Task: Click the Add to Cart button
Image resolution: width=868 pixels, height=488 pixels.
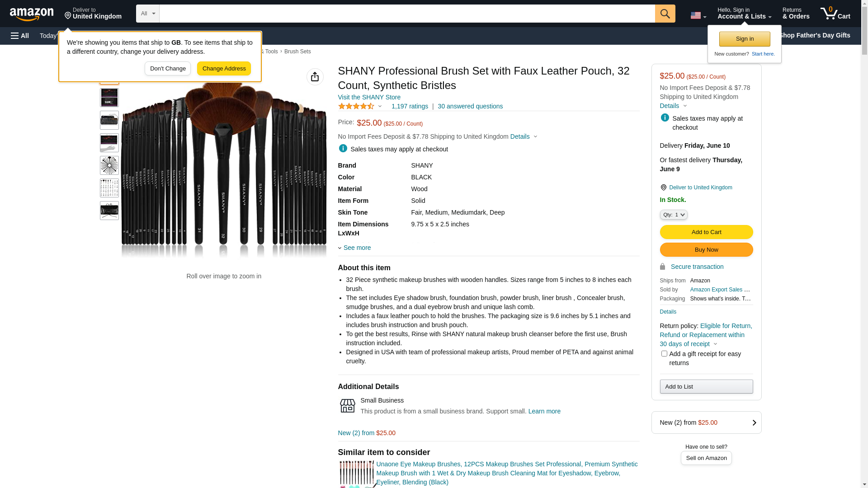Action: point(706,232)
